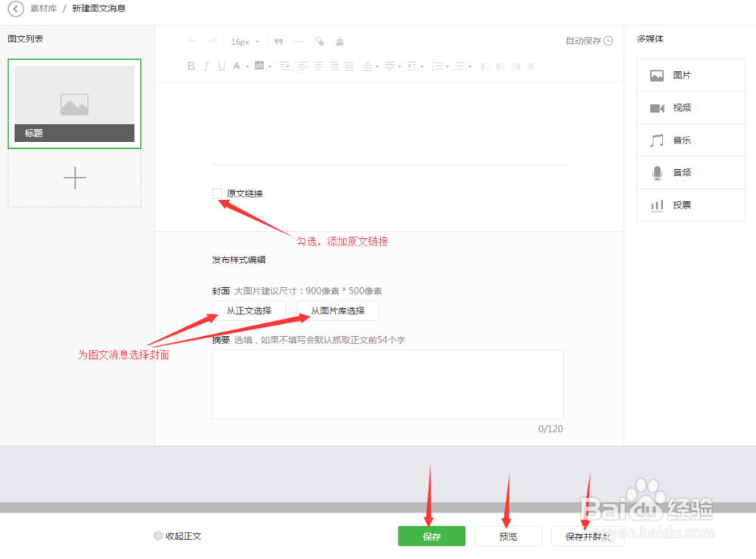This screenshot has height=559, width=756.
Task: Check the 原文链接 checkbox
Action: [x=216, y=193]
